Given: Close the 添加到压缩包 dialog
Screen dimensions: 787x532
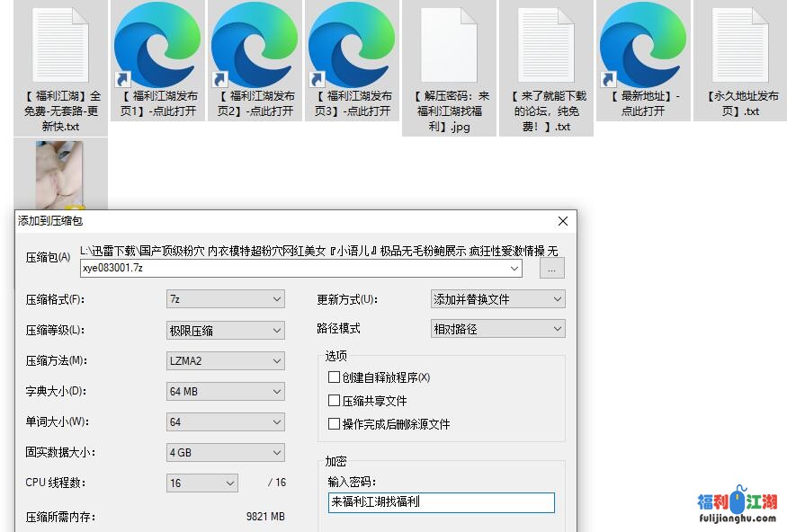Looking at the screenshot, I should click(x=563, y=221).
